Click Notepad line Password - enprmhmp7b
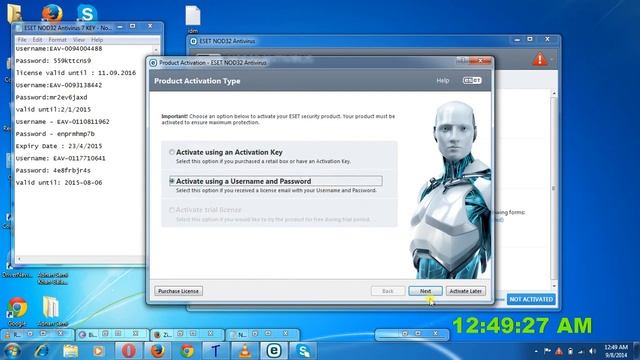The image size is (640, 360). tap(55, 133)
